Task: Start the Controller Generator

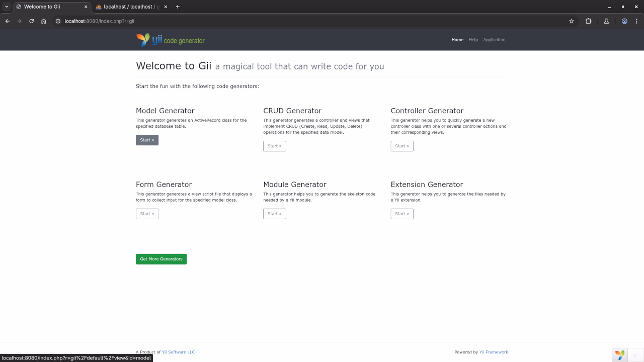Action: coord(402,146)
